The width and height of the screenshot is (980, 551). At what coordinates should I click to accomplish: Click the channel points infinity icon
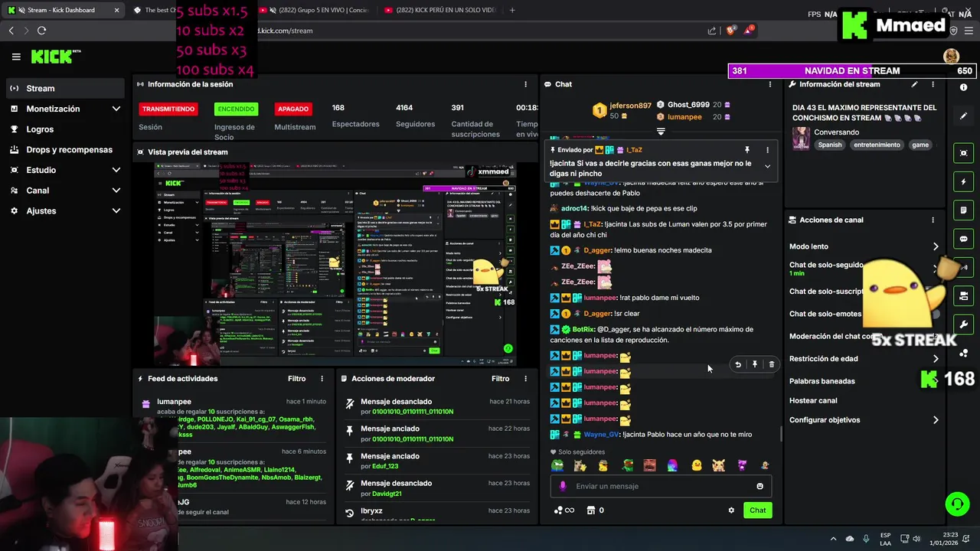[x=564, y=510]
